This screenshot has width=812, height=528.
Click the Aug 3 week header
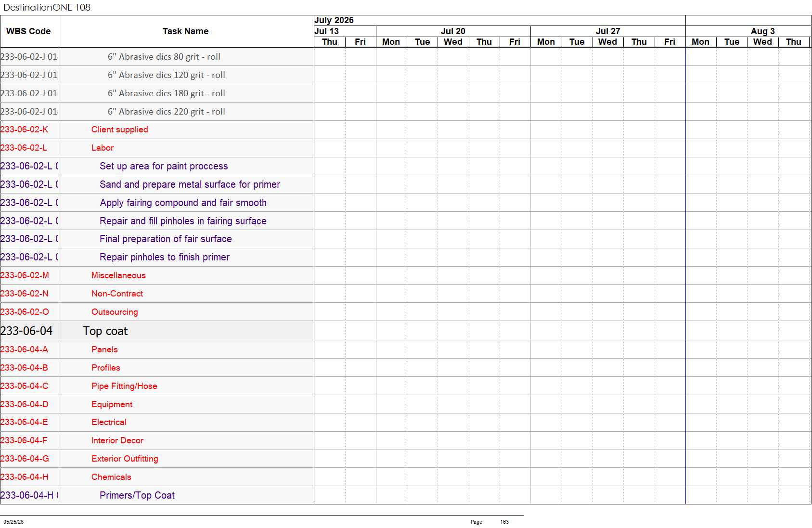tap(763, 31)
